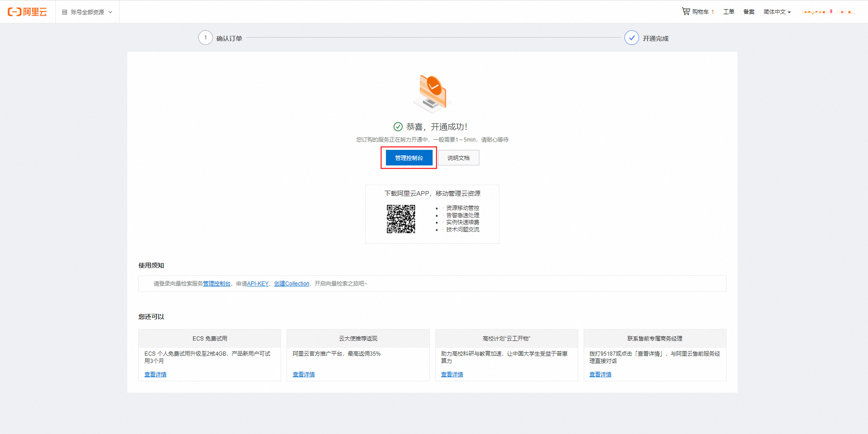This screenshot has height=434, width=868.
Task: Click the 您还可以 heading
Action: (151, 317)
